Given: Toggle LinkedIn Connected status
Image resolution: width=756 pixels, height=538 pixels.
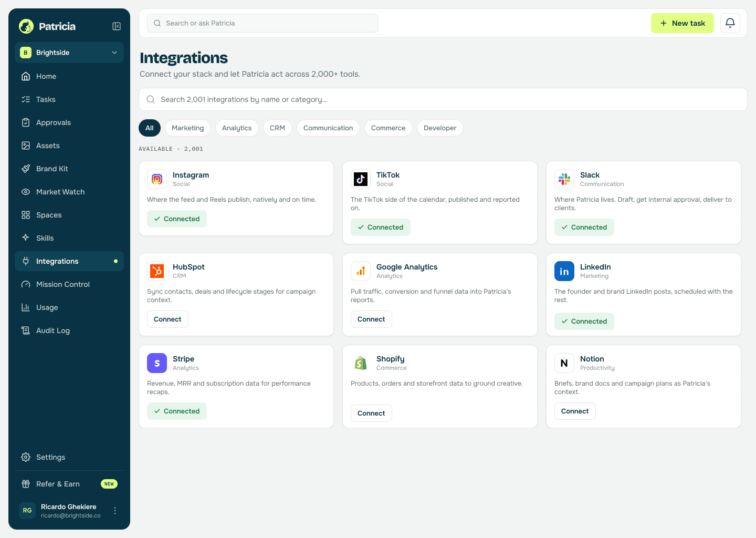Looking at the screenshot, I should click(584, 322).
